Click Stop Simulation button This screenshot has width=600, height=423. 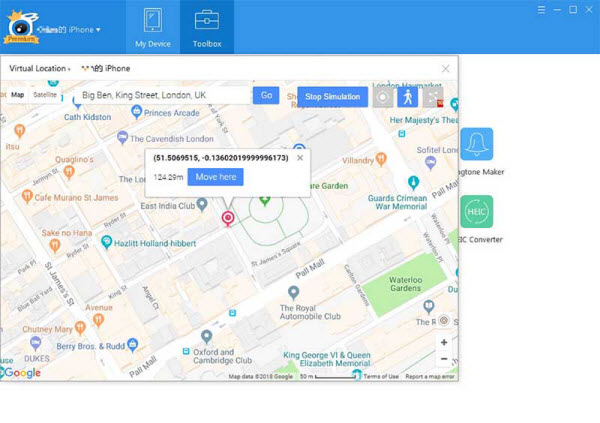[333, 97]
